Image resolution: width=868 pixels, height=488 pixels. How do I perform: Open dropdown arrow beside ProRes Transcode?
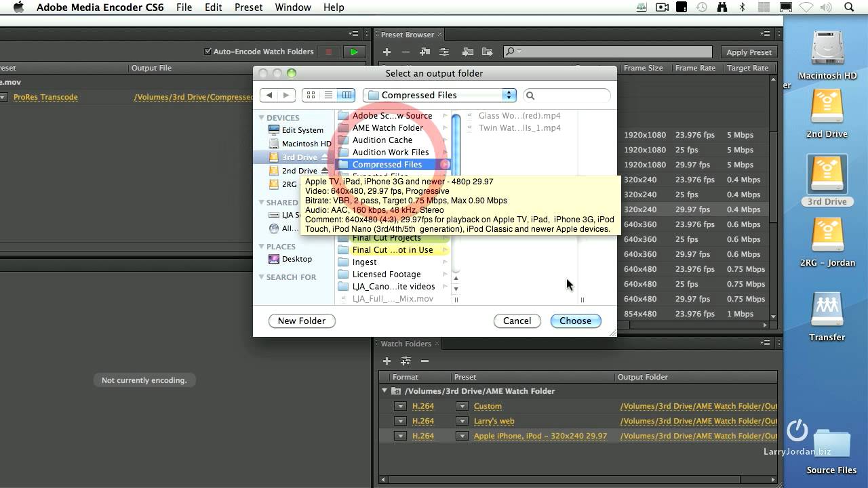[x=3, y=97]
